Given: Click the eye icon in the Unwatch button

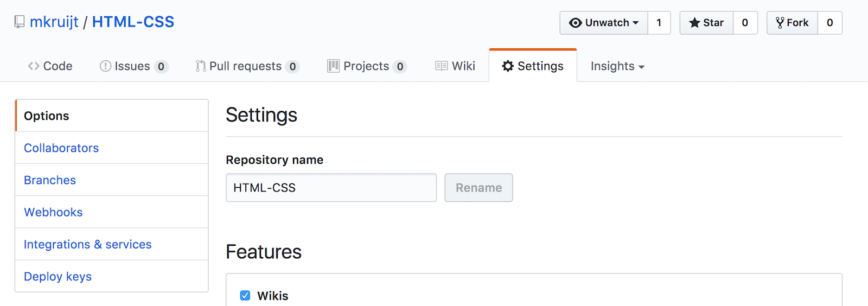Looking at the screenshot, I should click(x=575, y=23).
